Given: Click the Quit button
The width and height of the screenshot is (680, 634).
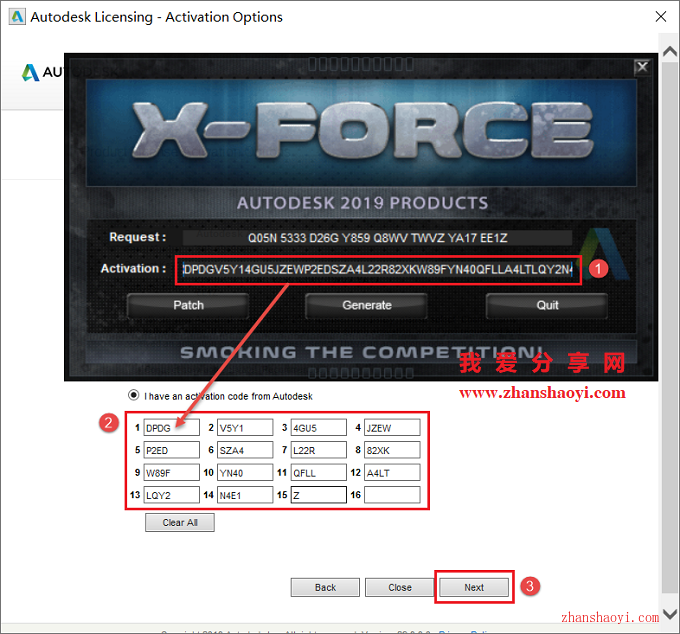Looking at the screenshot, I should coord(547,305).
